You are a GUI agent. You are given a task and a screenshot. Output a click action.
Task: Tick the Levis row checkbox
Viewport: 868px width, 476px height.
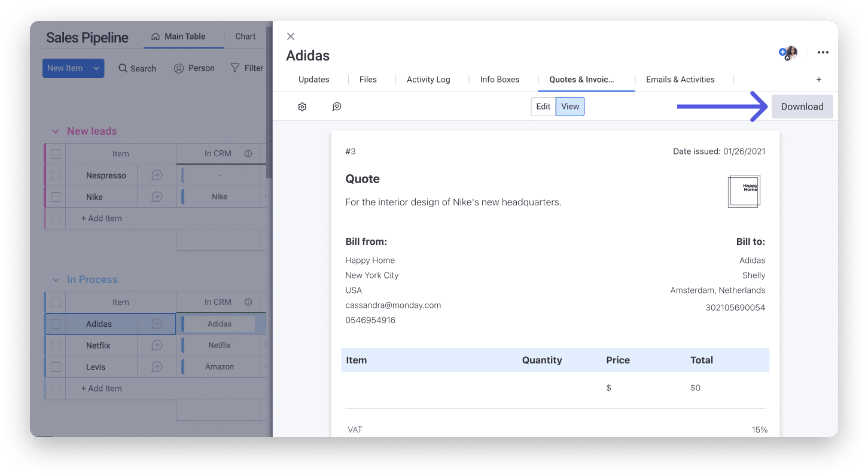(56, 367)
